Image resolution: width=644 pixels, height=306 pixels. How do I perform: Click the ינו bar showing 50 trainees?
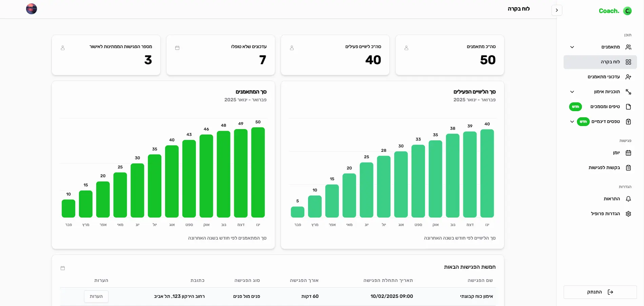[258, 172]
